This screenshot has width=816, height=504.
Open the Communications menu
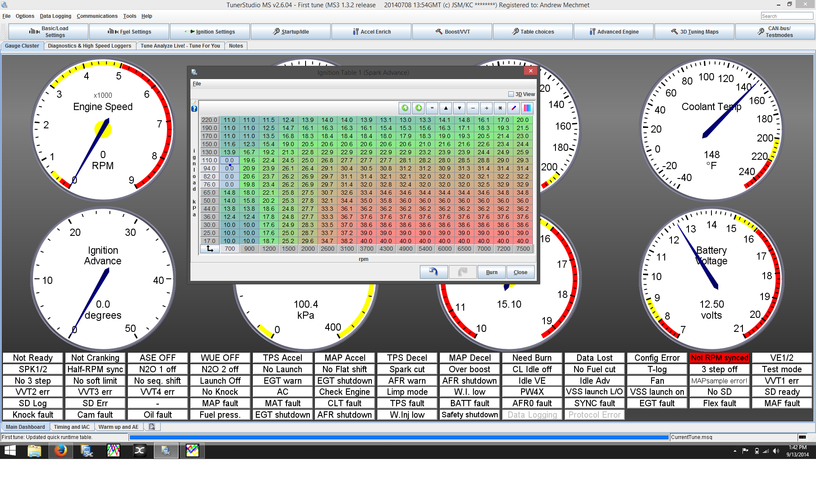[97, 16]
